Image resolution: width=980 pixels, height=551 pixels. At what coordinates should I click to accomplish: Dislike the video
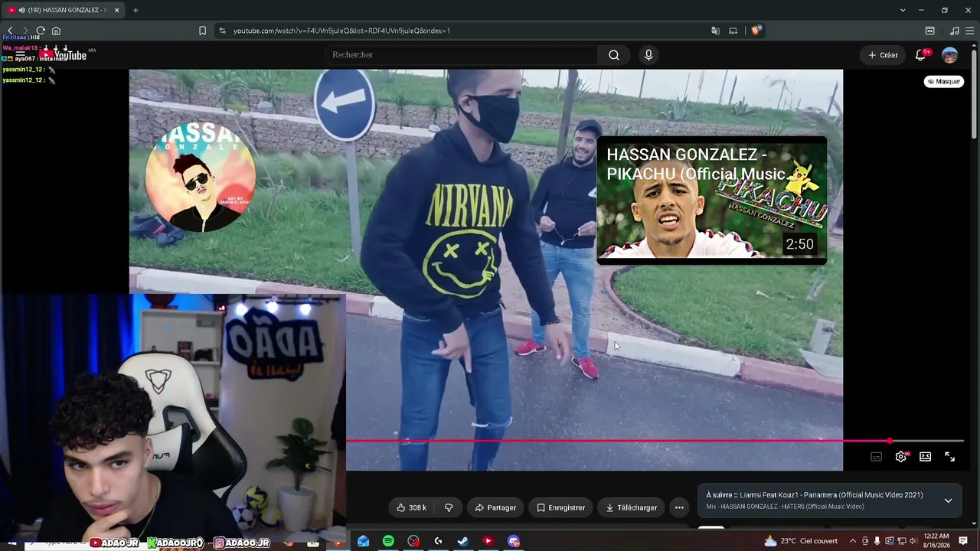[x=449, y=507]
